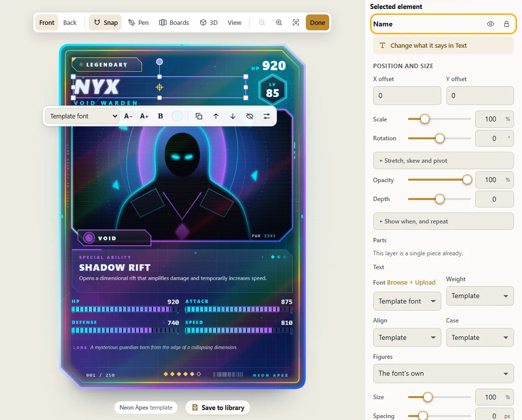Open the Align dropdown
The width and height of the screenshot is (522, 420).
(407, 337)
